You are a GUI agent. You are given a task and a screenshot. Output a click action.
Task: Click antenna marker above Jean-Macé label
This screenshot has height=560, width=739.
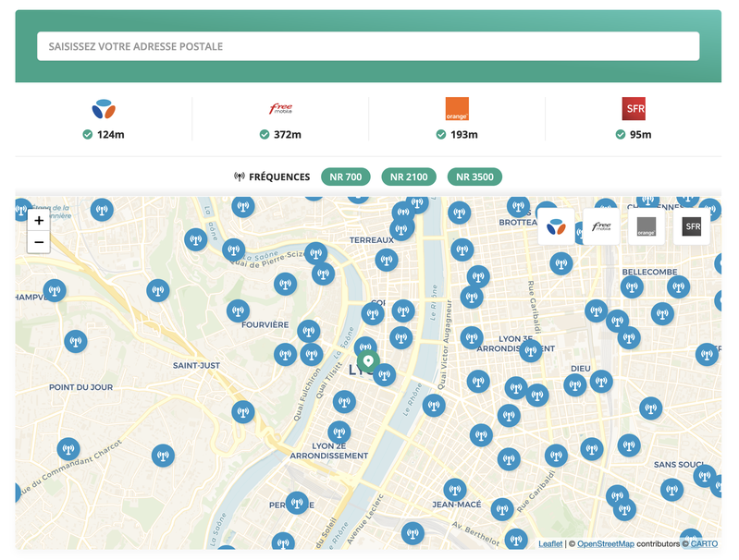click(455, 490)
